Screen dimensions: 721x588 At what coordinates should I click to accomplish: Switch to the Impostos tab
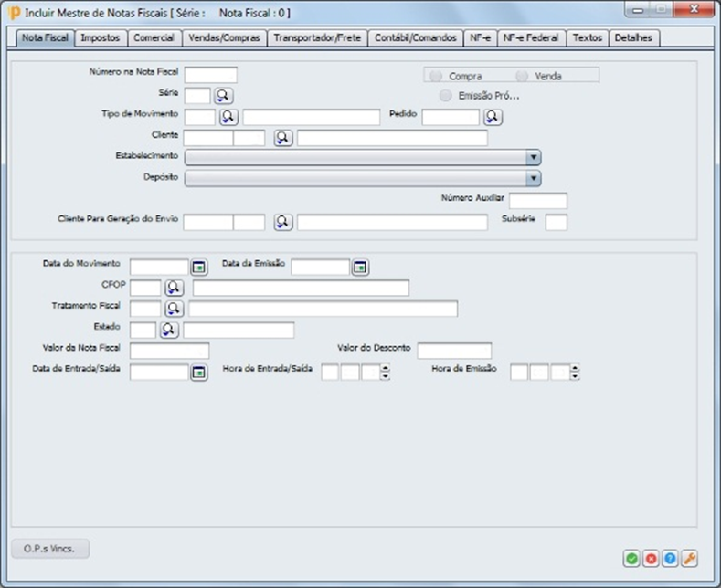coord(100,38)
